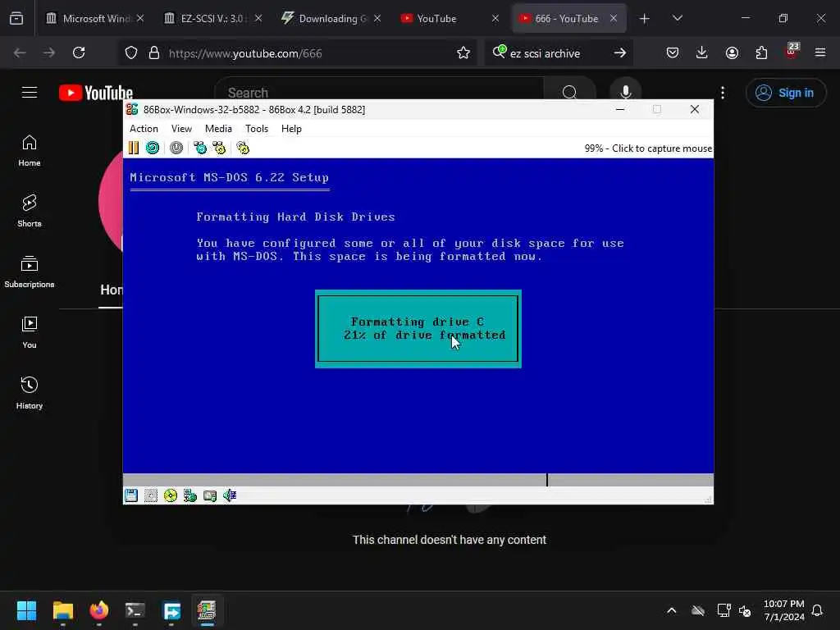This screenshot has height=630, width=840.
Task: Open the Windows Start menu
Action: [26, 610]
